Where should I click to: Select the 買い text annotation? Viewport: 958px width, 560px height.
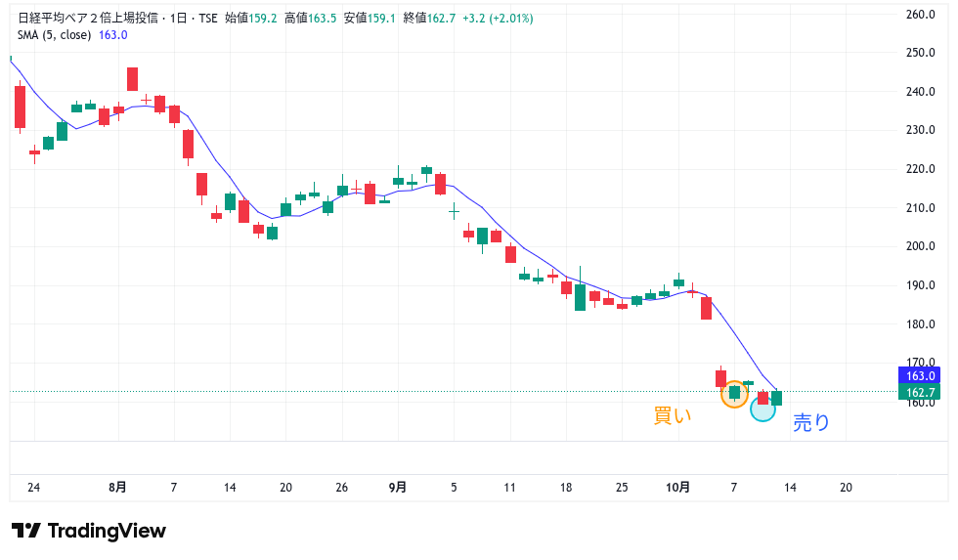[x=672, y=415]
